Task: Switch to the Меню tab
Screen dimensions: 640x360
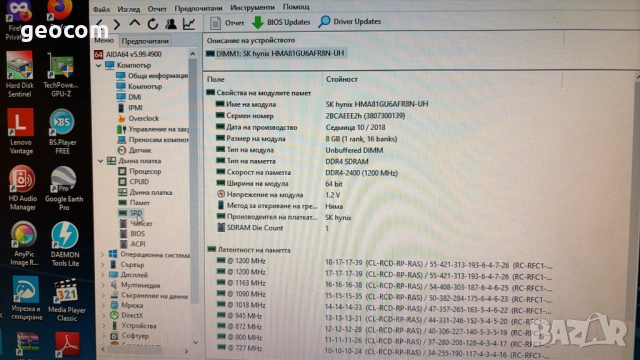Action: coord(104,40)
